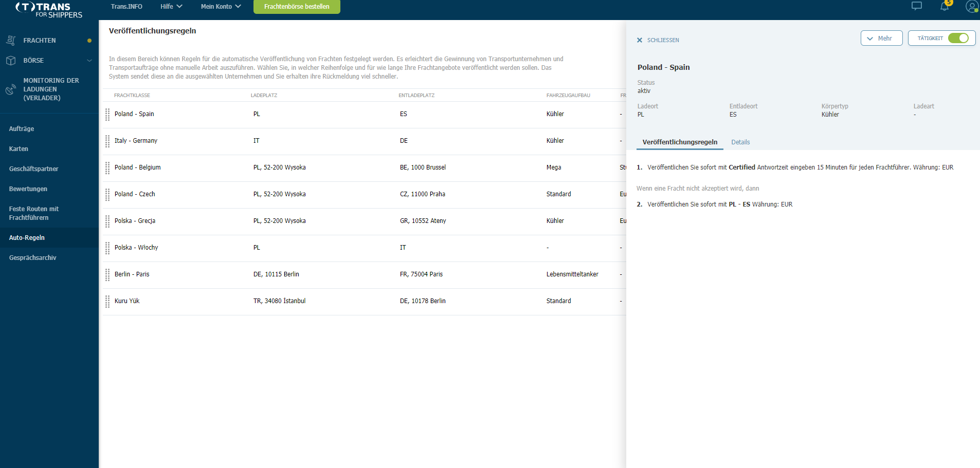Select the Polska - Włochy rule row
This screenshot has height=468, width=980.
click(364, 248)
